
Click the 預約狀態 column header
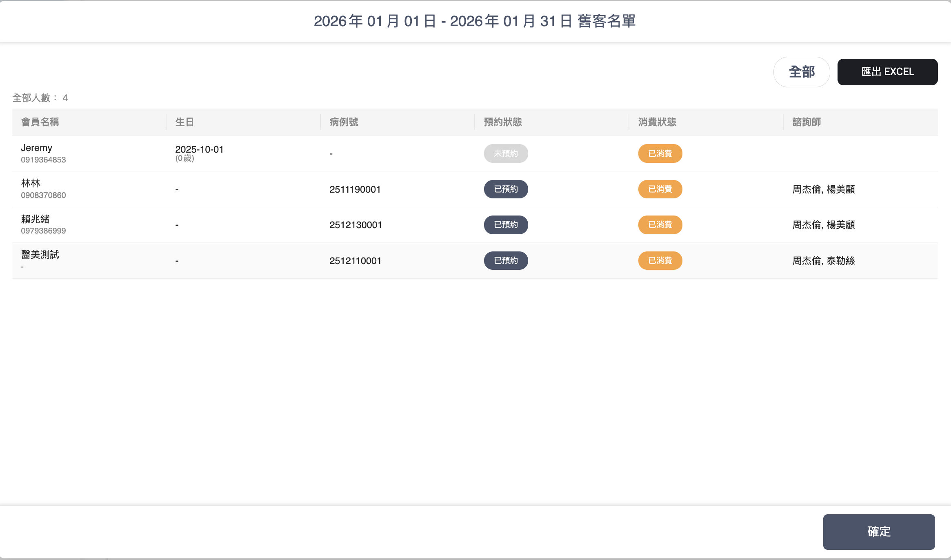pos(502,122)
